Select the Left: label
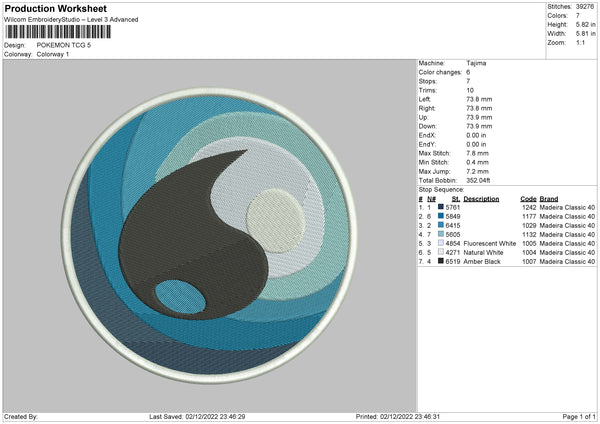The height and width of the screenshot is (424, 600). click(x=424, y=99)
